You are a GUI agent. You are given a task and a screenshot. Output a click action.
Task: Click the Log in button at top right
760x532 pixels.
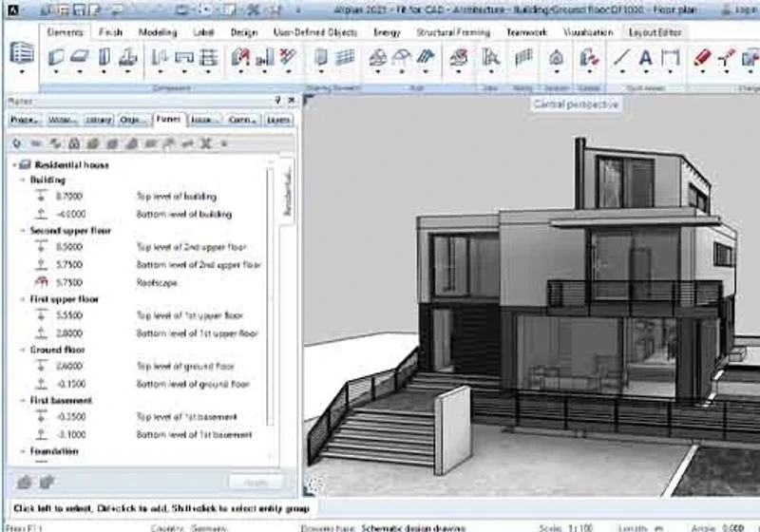tap(739, 9)
